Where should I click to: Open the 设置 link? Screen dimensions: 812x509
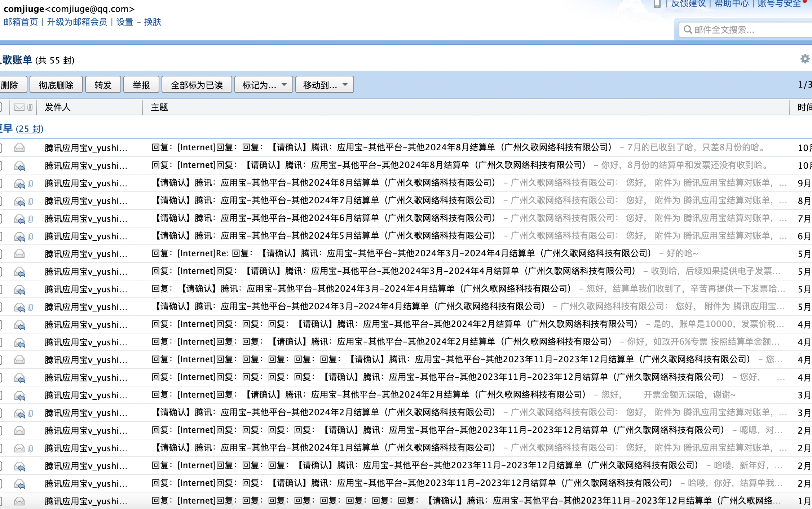[x=125, y=22]
